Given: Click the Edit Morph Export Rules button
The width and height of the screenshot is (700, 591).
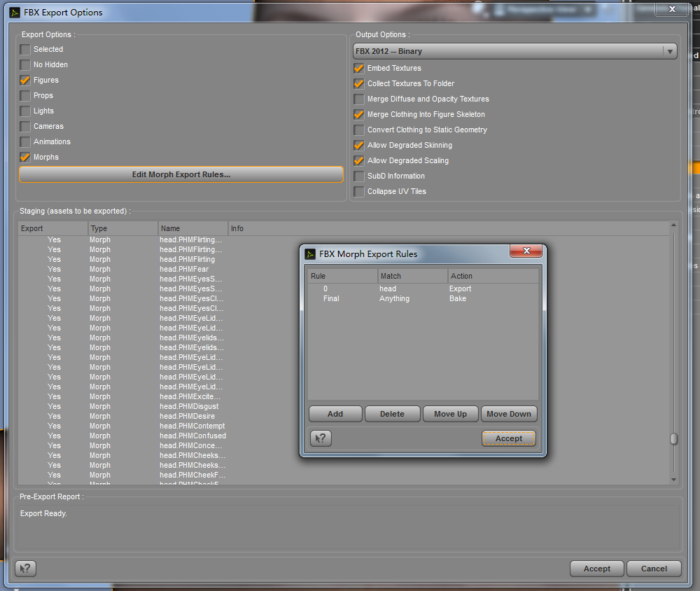Looking at the screenshot, I should coord(181,174).
